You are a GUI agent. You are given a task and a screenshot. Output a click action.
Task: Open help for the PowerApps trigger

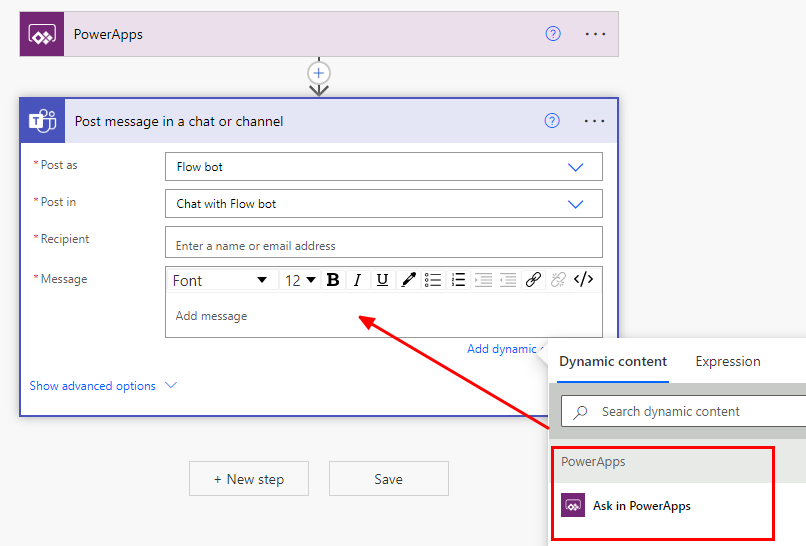553,34
